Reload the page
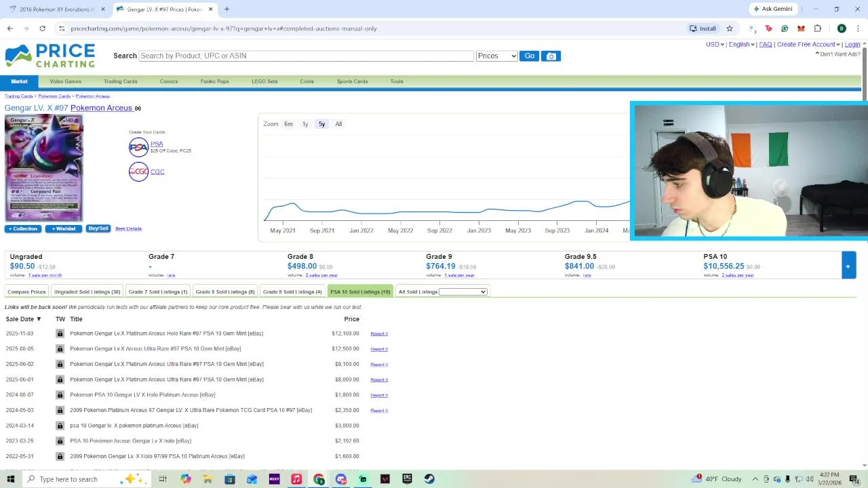Viewport: 868px width, 488px height. coord(42,28)
